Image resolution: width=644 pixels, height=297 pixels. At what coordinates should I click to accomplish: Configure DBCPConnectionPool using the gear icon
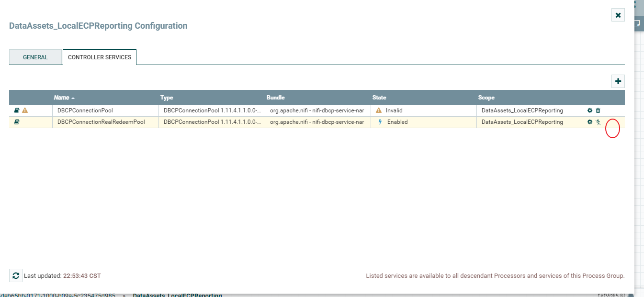tap(589, 110)
